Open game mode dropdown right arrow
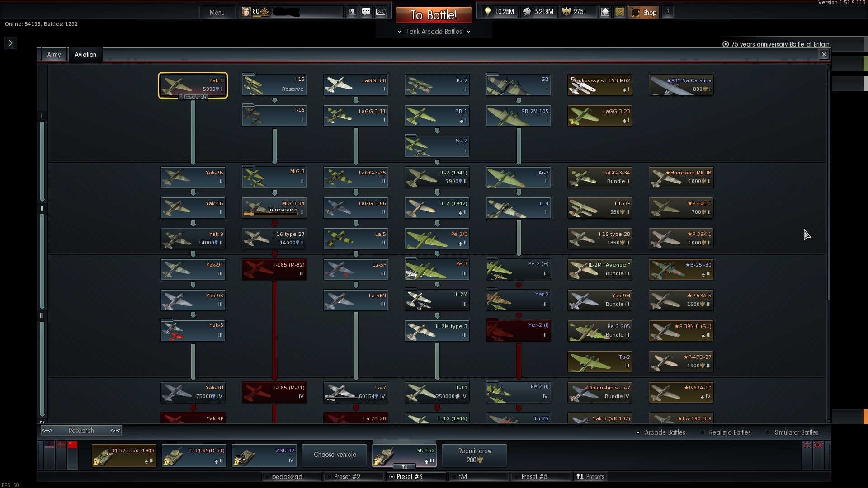Image resolution: width=868 pixels, height=488 pixels. tap(468, 32)
